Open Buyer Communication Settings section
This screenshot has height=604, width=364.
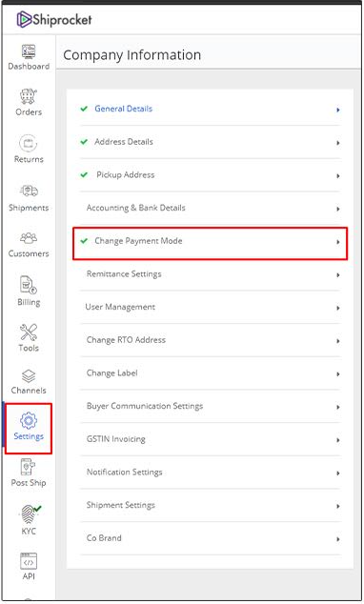(x=211, y=406)
